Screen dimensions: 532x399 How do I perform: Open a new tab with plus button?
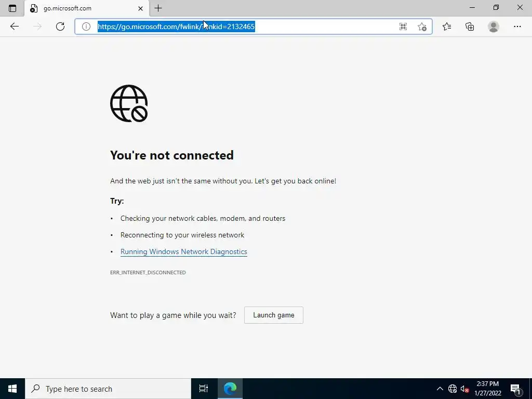[158, 8]
